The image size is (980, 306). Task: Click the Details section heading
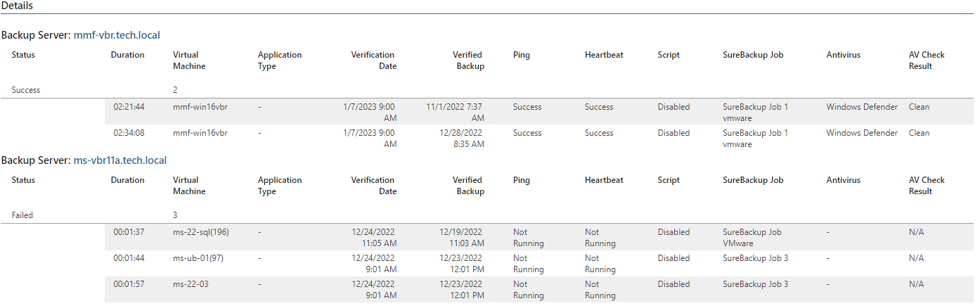(17, 6)
